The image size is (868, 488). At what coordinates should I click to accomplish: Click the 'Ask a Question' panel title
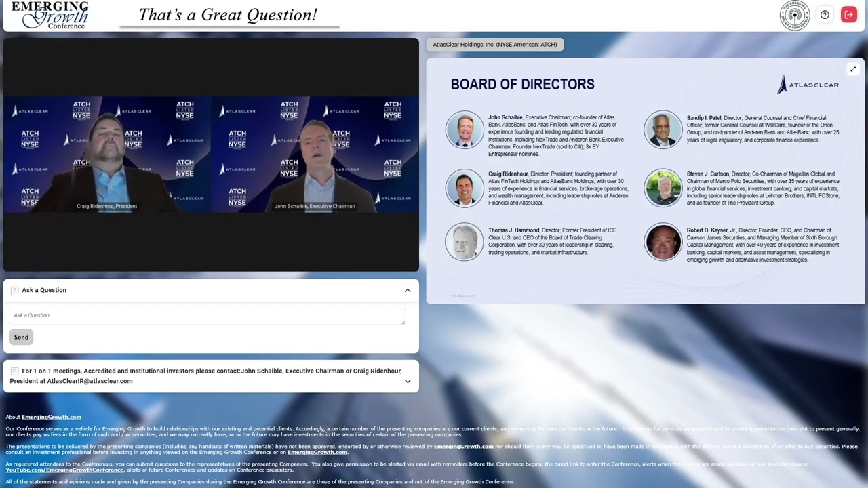click(x=44, y=290)
